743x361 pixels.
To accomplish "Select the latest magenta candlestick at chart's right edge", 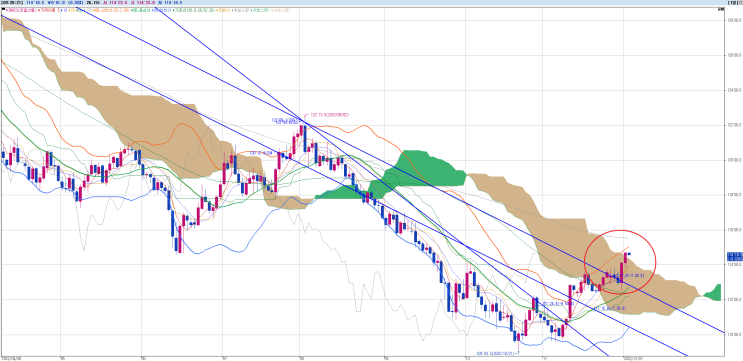I will coord(625,258).
